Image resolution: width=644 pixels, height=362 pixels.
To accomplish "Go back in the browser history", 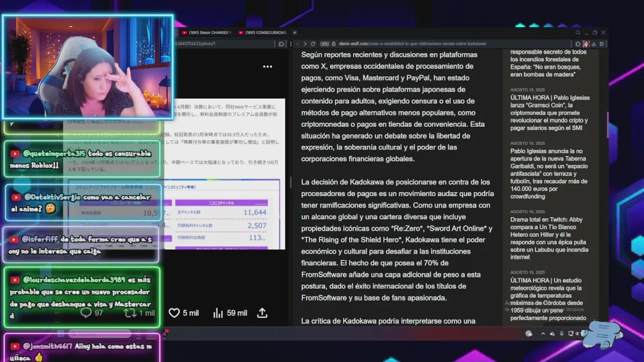I will [297, 44].
